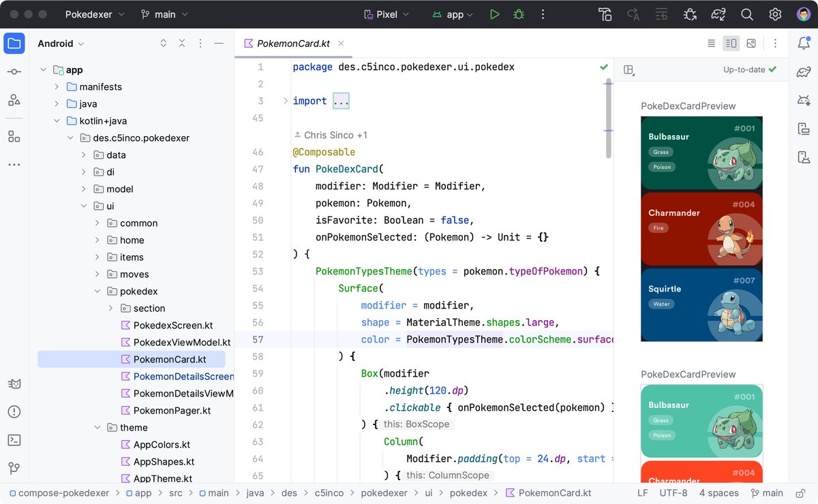Open the Notifications bell icon
The image size is (818, 504).
point(804,44)
